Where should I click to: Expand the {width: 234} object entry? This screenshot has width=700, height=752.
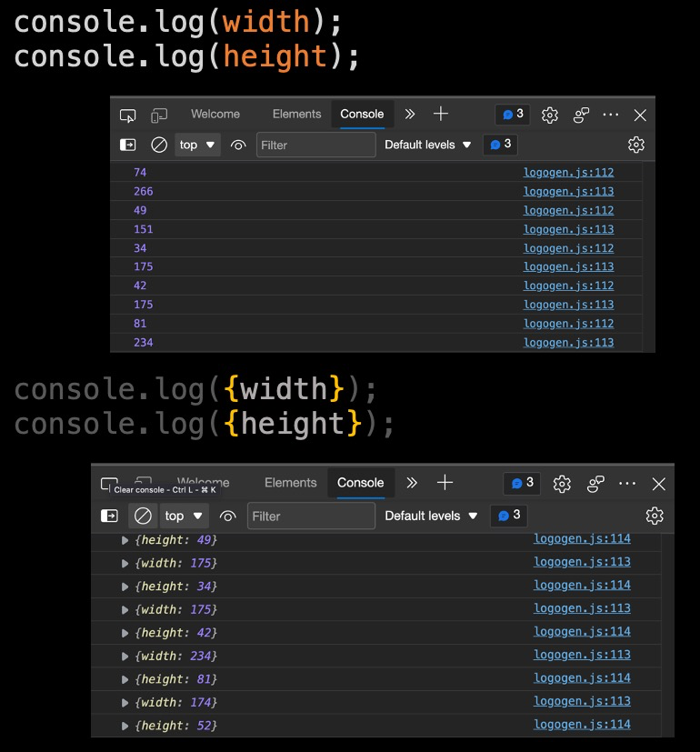(x=125, y=657)
